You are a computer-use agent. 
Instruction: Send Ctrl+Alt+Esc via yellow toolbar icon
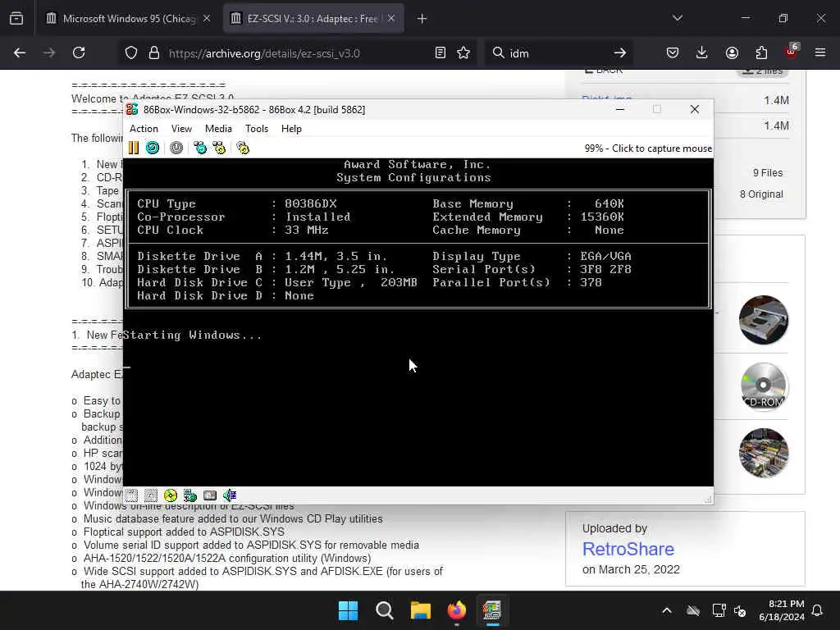coord(219,148)
